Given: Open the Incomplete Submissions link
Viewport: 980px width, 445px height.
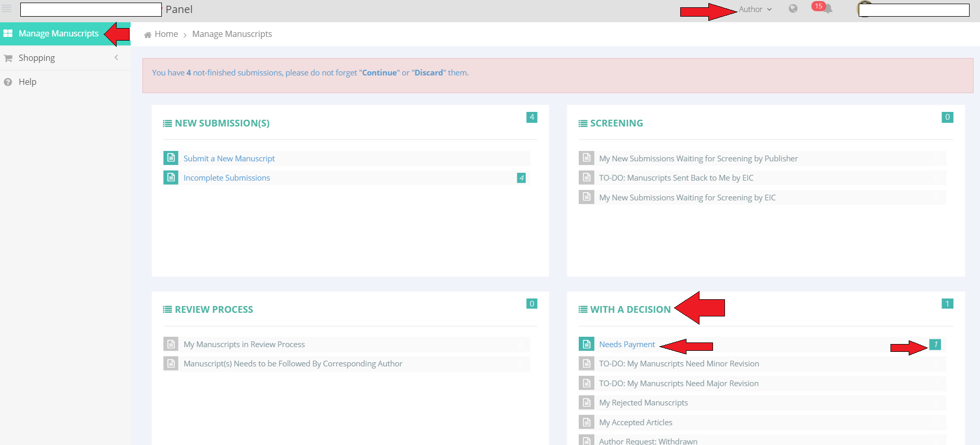Looking at the screenshot, I should (226, 178).
